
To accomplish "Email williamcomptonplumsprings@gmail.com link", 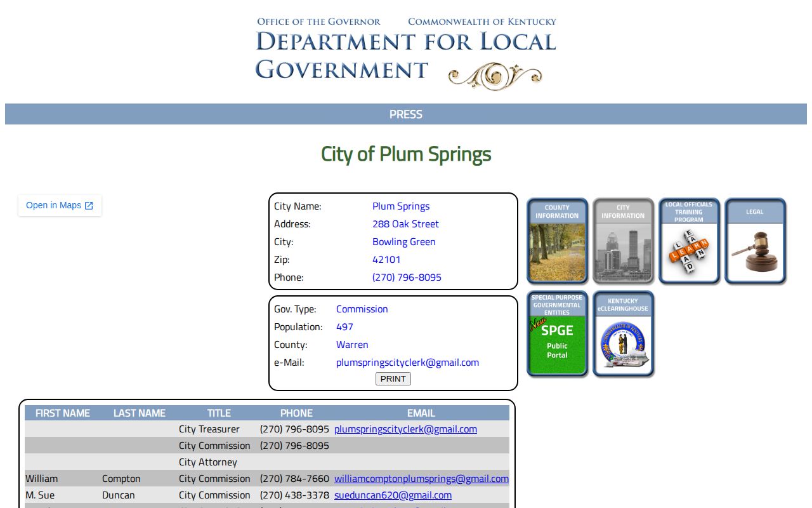I will click(421, 479).
